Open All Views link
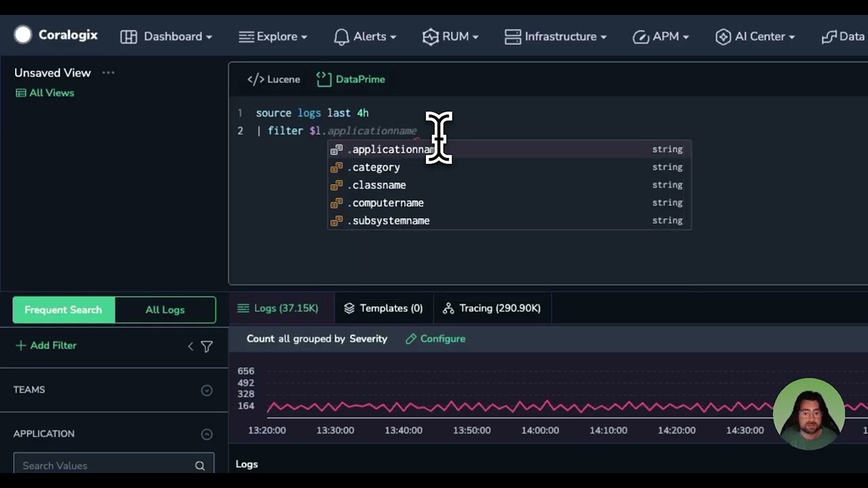This screenshot has width=868, height=488. point(45,93)
